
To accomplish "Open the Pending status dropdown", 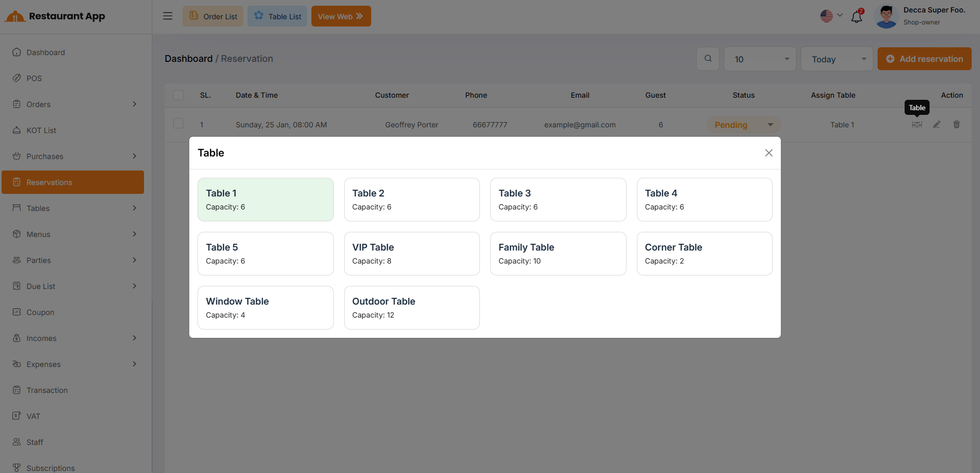I will (743, 125).
